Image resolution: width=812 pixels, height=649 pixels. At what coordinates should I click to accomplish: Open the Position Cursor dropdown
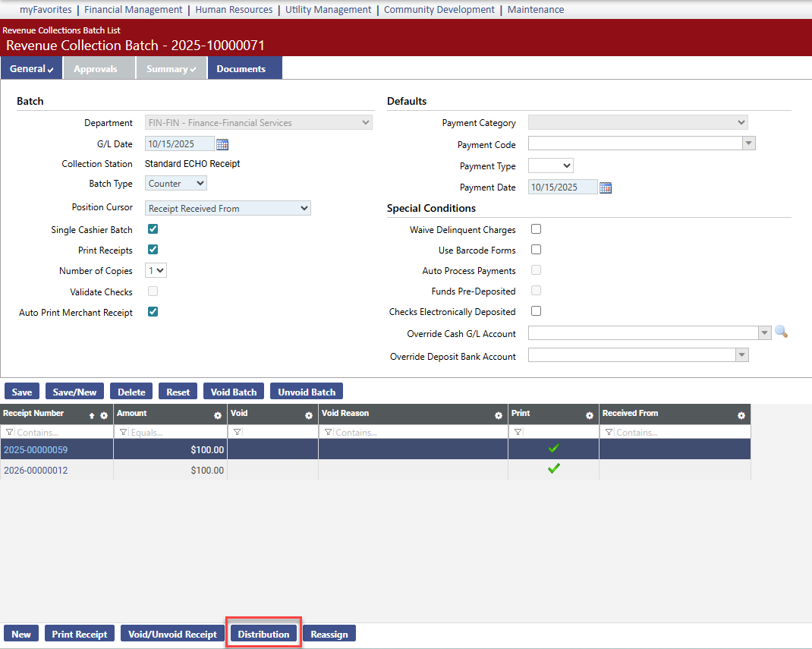[x=228, y=208]
